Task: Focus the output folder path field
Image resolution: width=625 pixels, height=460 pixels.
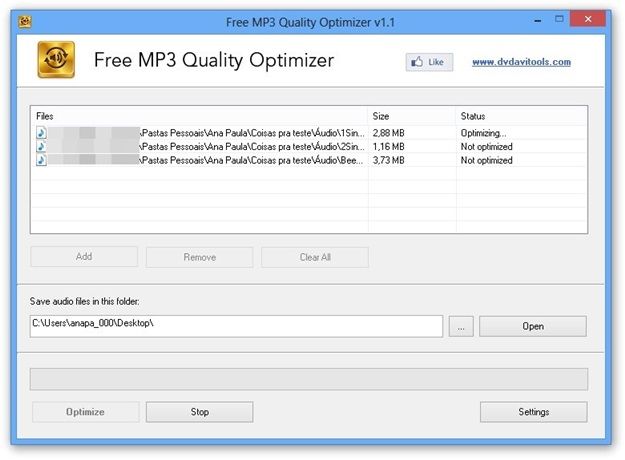Action: click(x=236, y=326)
